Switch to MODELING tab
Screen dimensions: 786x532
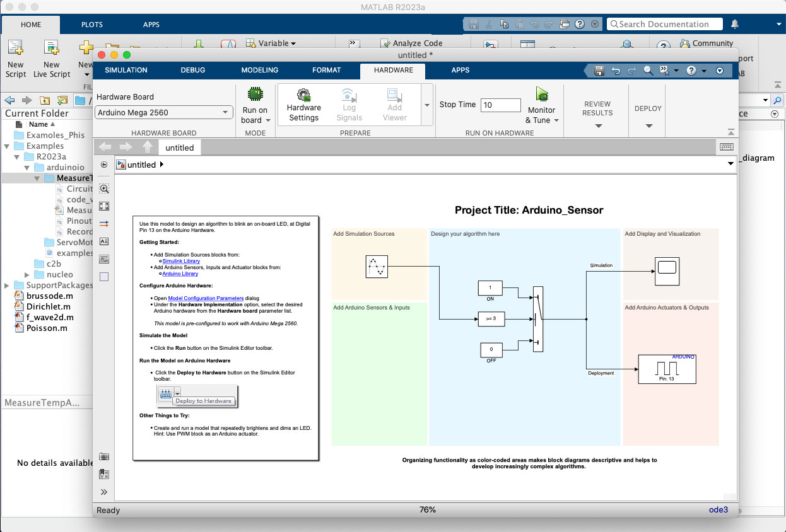click(260, 70)
